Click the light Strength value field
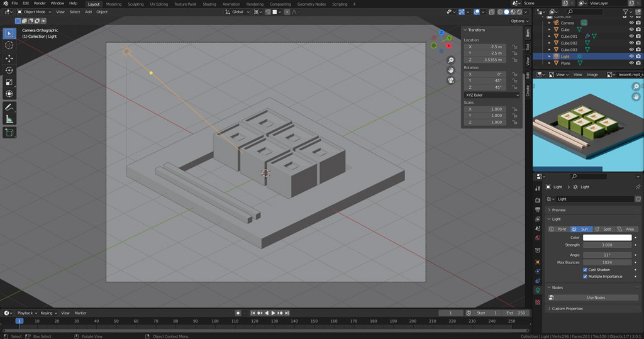Screen dimensions: 644x339 [607, 245]
